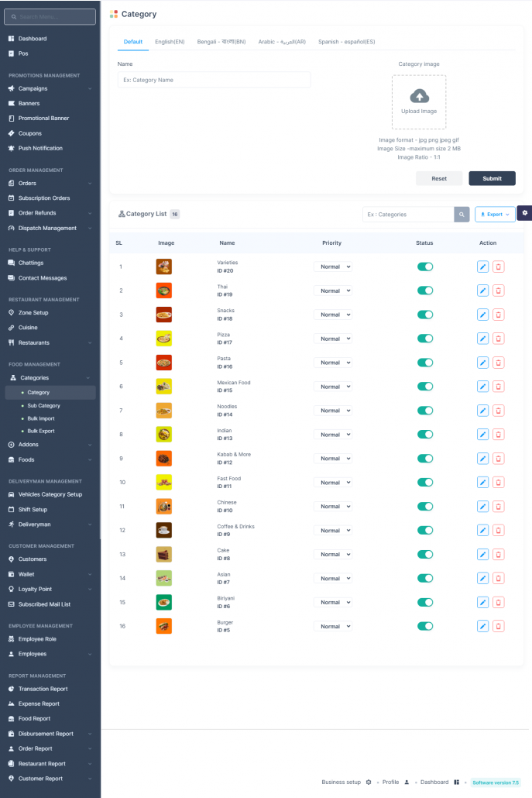This screenshot has height=798, width=532.
Task: Open Sub Category in sidebar
Action: 43,406
